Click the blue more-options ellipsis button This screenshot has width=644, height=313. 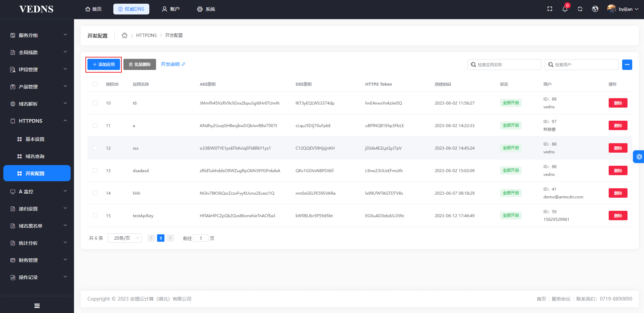point(627,65)
